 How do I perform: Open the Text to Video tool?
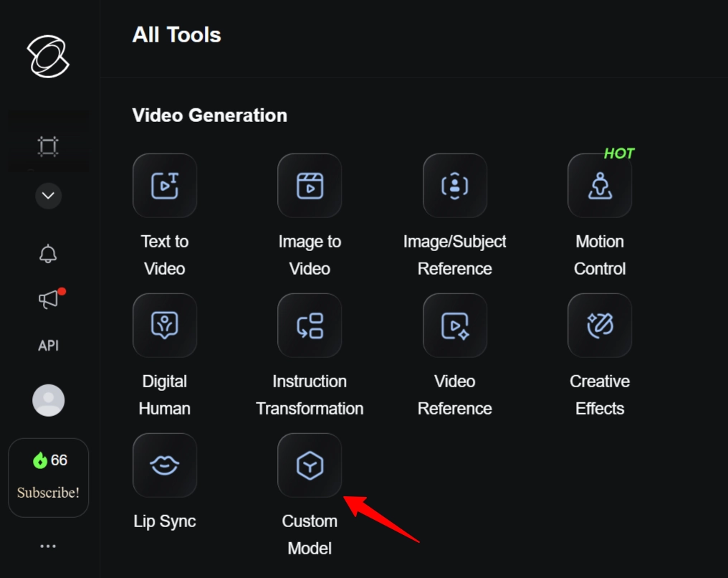(x=165, y=186)
